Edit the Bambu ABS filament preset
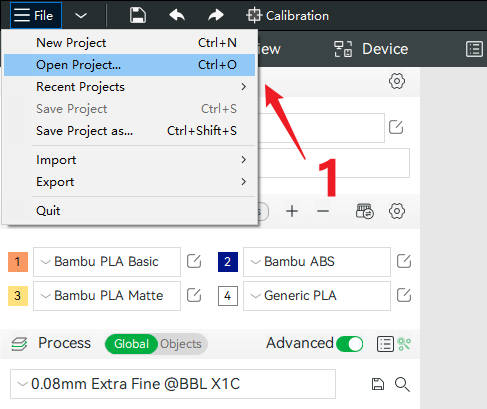Image resolution: width=487 pixels, height=409 pixels. point(404,261)
